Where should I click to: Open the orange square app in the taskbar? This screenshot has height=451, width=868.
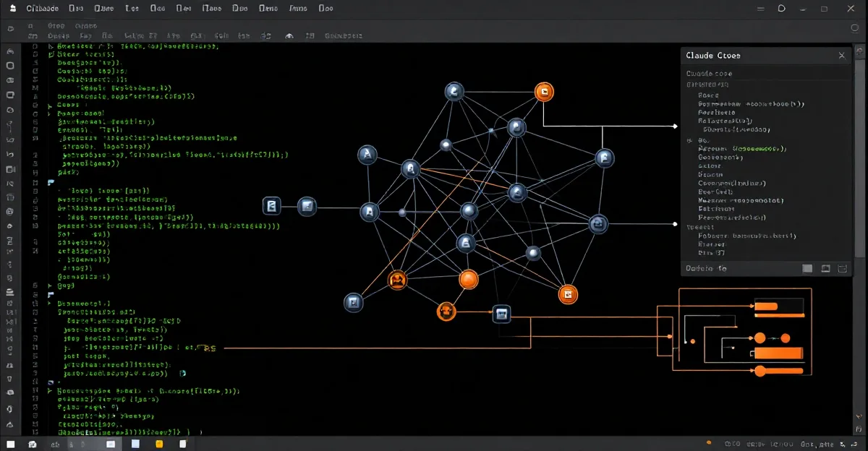(160, 444)
